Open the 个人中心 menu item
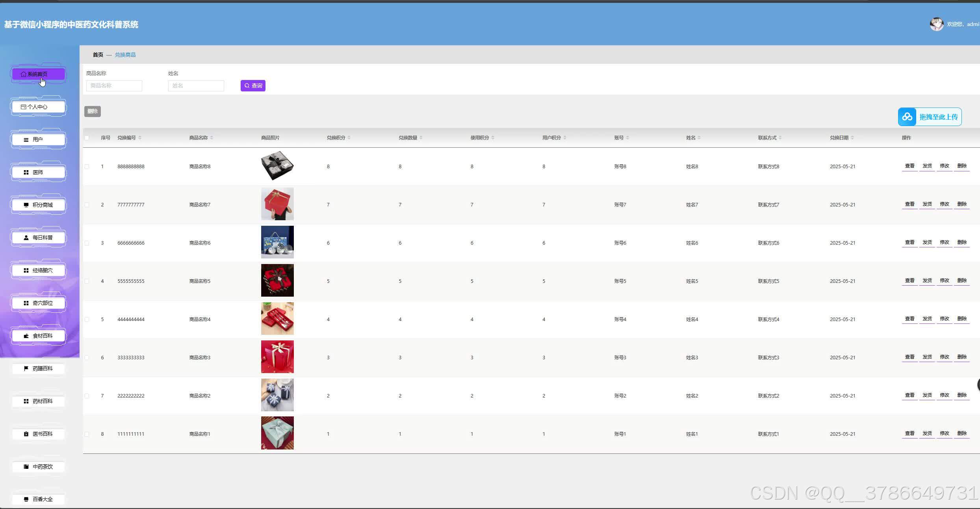 [x=38, y=107]
